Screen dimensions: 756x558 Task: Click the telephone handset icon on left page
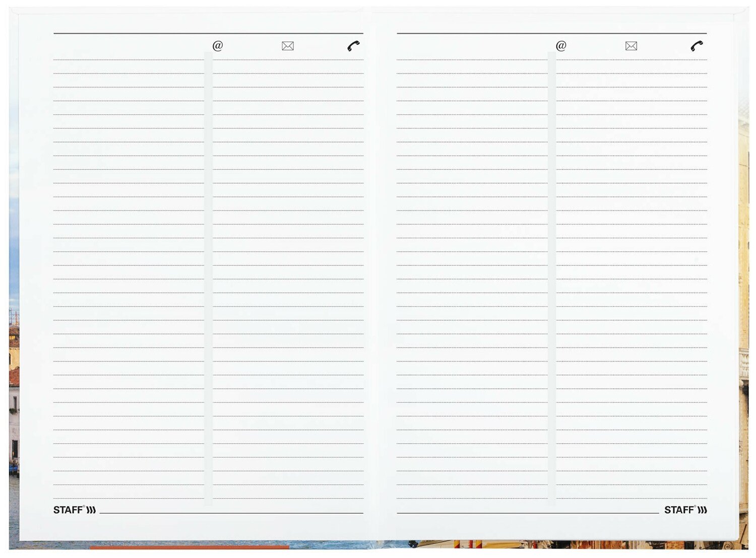[x=354, y=46]
